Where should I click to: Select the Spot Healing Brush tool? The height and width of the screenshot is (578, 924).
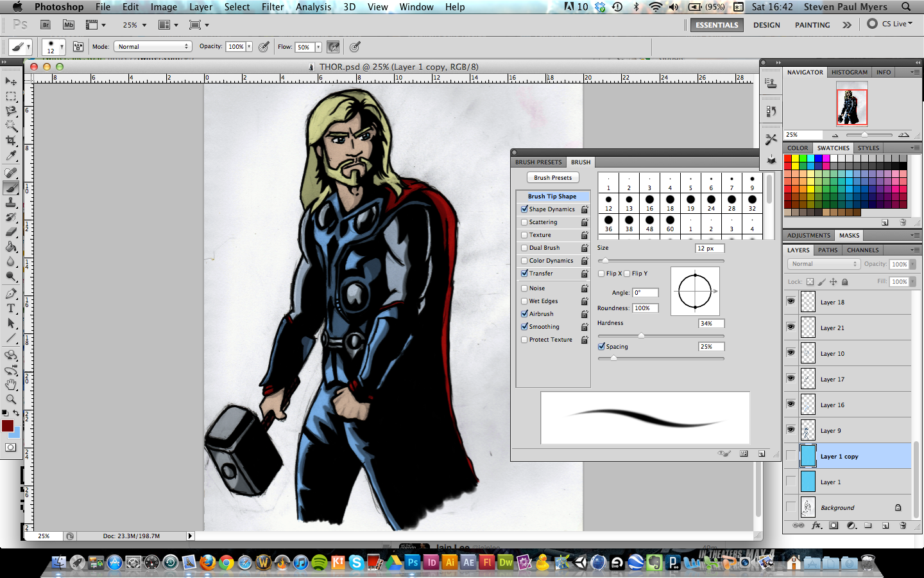[11, 173]
